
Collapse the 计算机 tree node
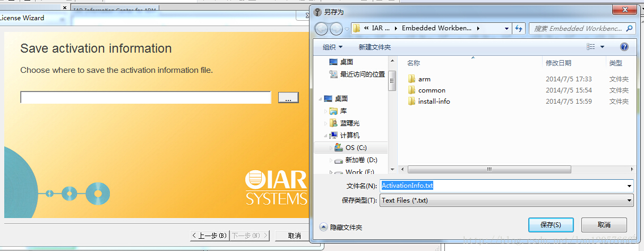click(325, 136)
